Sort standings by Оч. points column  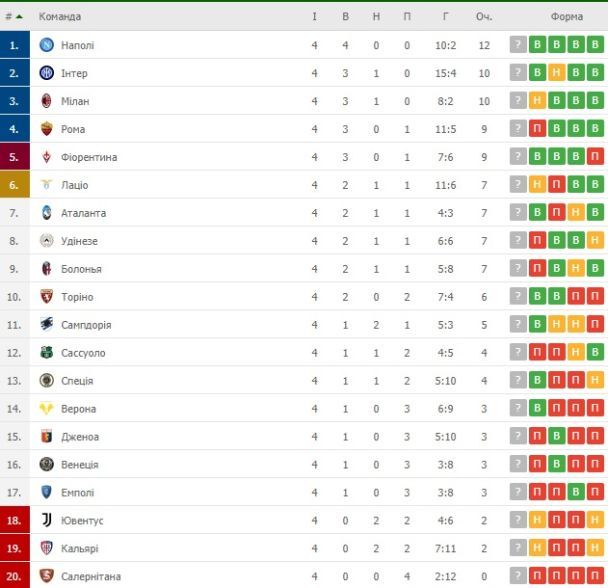click(x=484, y=17)
